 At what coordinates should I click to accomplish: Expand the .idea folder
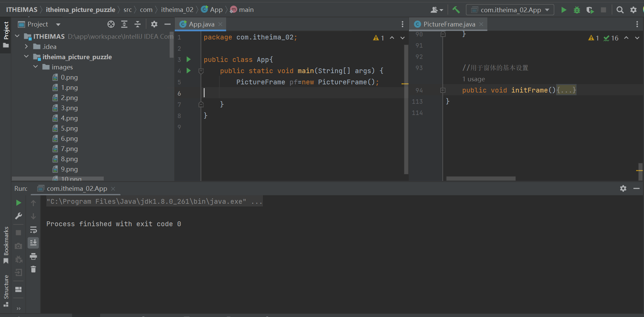[x=26, y=47]
